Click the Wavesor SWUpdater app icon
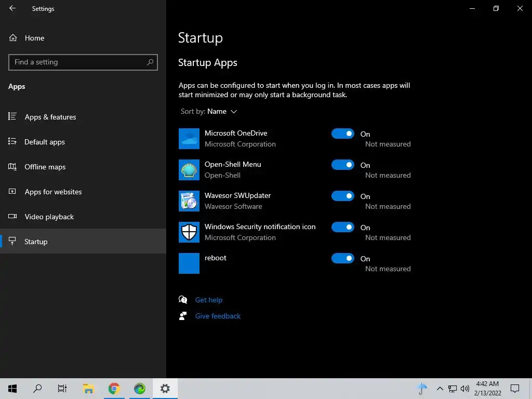This screenshot has width=532, height=399. 189,201
